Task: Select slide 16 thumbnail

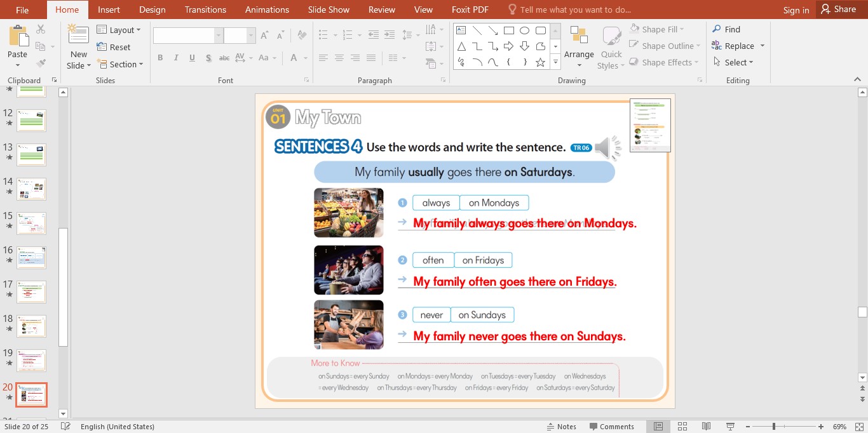Action: click(31, 258)
